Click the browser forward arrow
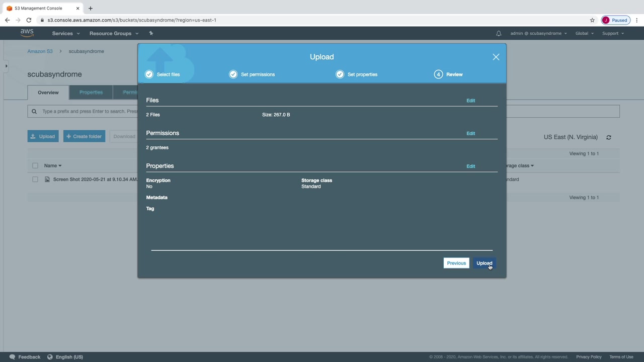This screenshot has height=362, width=644. coord(18,20)
